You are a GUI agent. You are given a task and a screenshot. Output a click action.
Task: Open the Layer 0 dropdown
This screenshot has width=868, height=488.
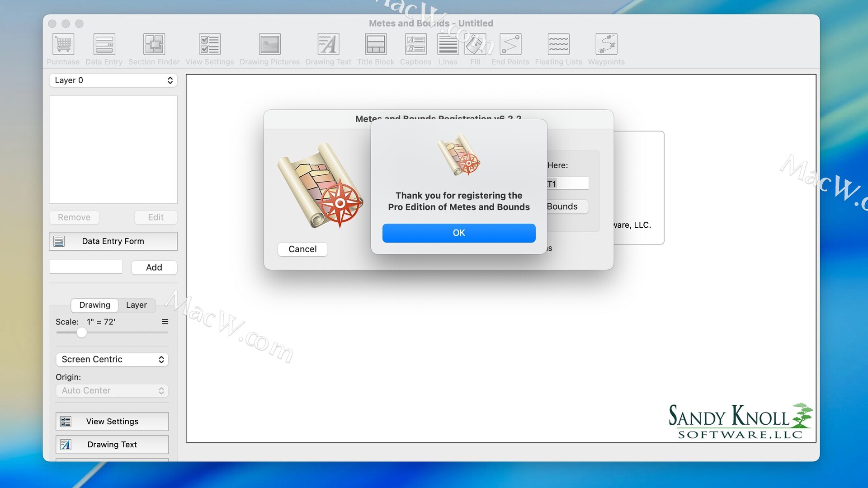point(113,80)
